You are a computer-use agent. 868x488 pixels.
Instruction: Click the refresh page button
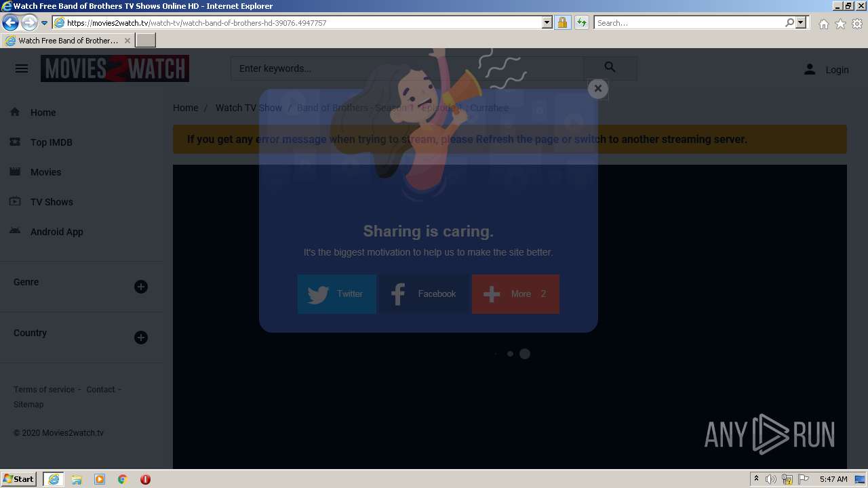click(581, 22)
